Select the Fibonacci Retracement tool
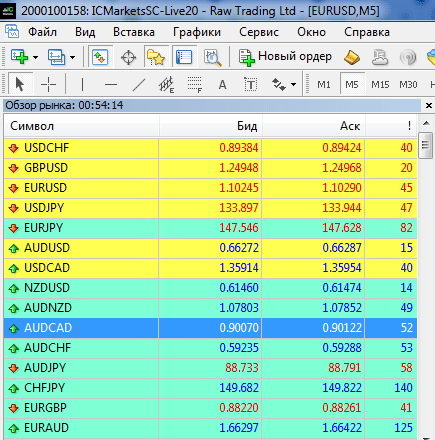Viewport: 435px width, 440px height. point(195,84)
